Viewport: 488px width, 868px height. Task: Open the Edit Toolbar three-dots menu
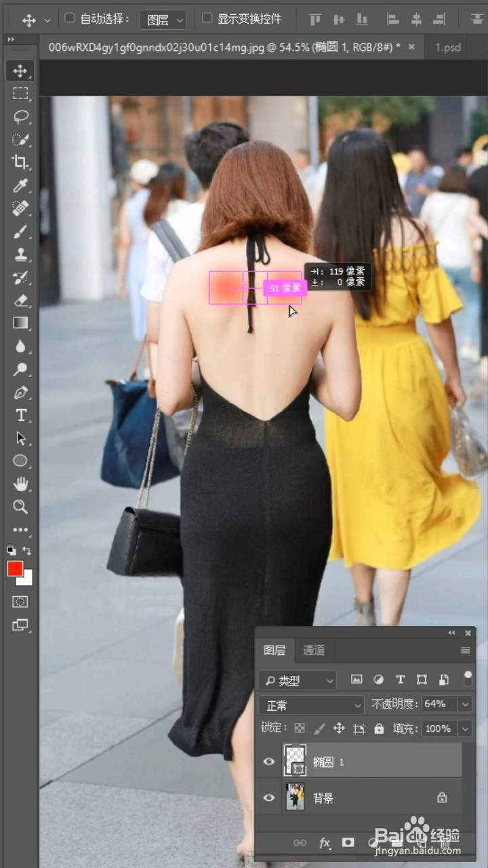point(20,530)
